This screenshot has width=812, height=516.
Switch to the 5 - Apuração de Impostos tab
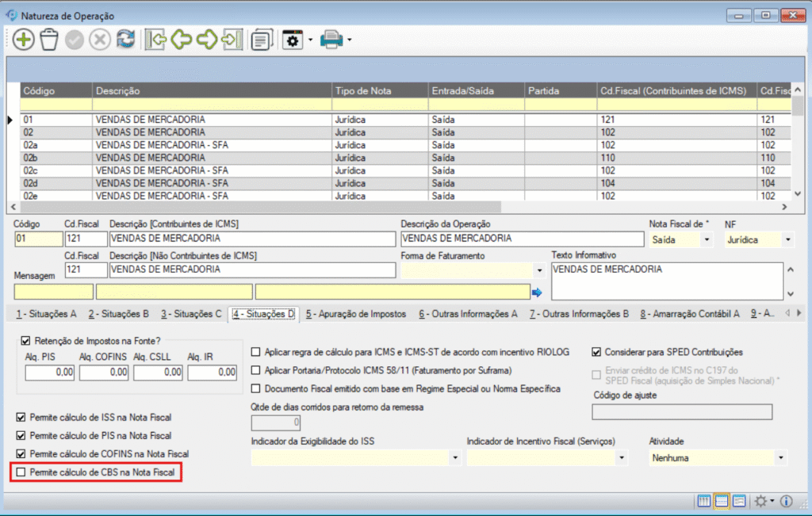(x=355, y=314)
